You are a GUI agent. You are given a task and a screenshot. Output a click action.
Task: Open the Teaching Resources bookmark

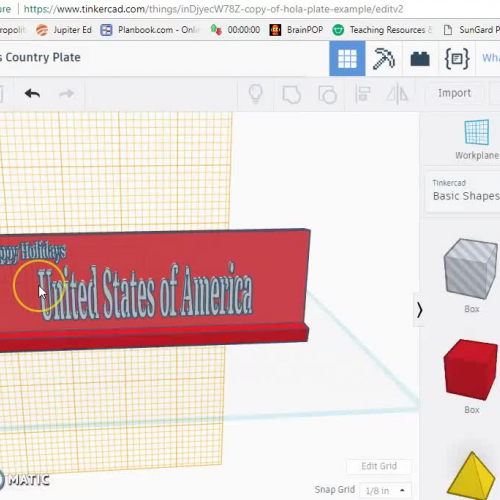tap(382, 30)
